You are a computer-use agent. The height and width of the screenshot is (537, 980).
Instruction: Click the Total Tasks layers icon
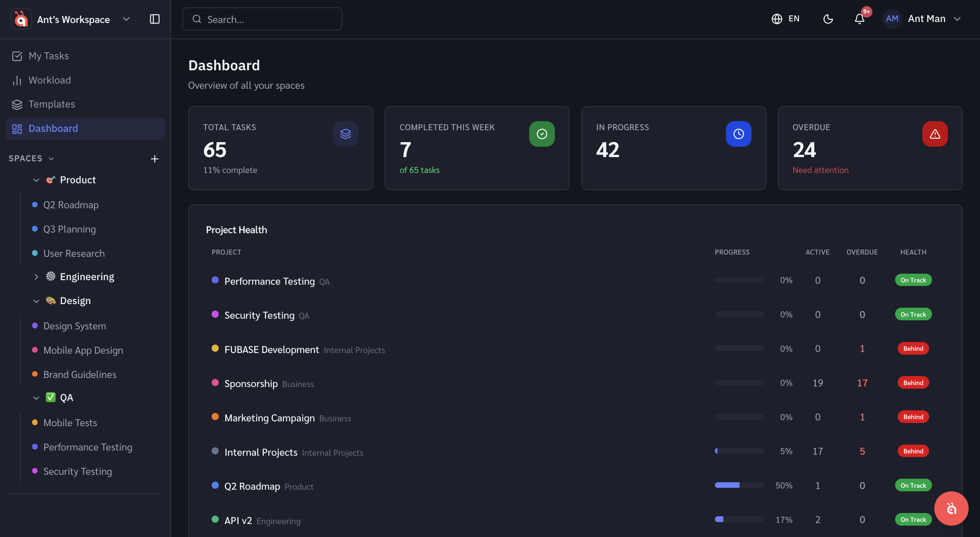(x=345, y=134)
